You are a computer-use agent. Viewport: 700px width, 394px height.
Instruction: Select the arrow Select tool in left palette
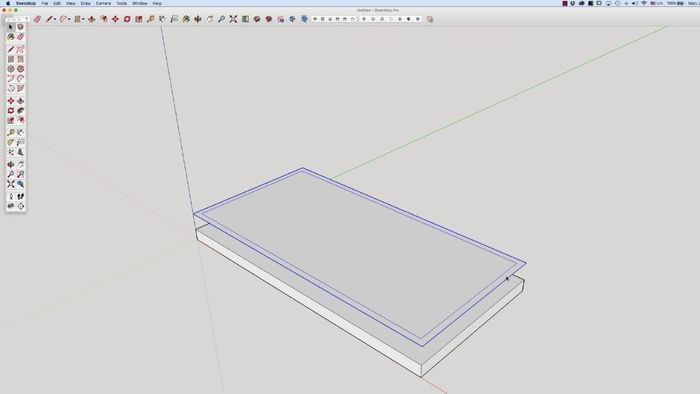click(11, 27)
